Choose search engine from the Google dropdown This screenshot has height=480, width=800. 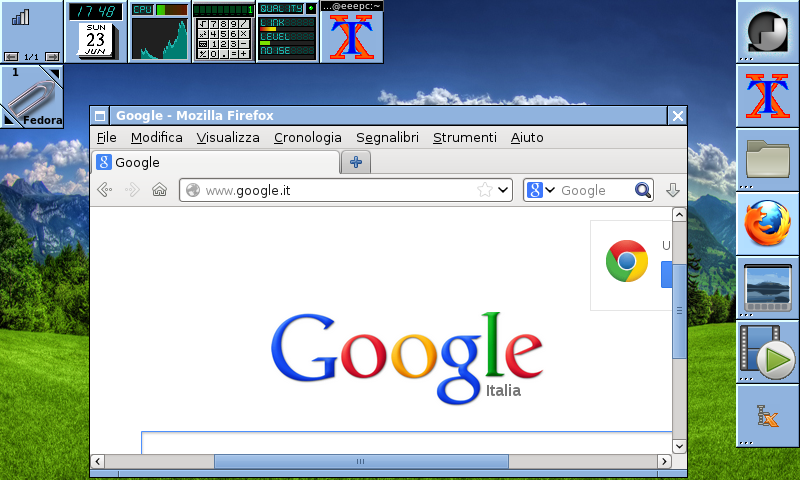(x=540, y=190)
